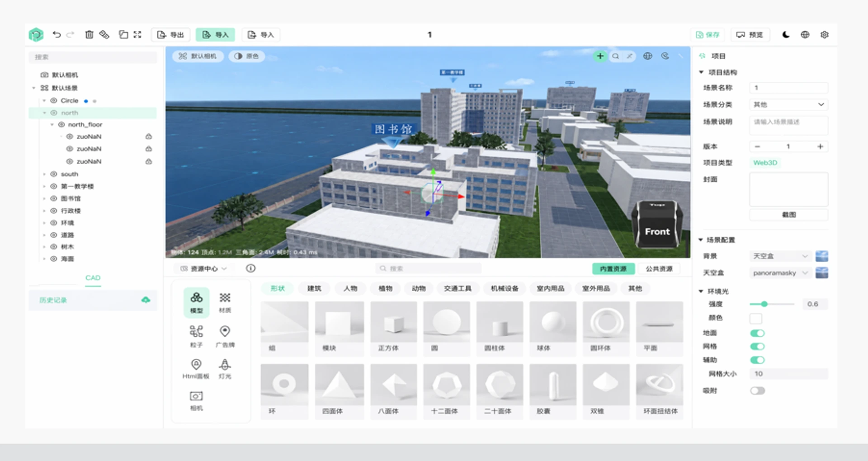Screen dimensions: 868x461
Task: Switch to dark mode with moon icon
Action: coord(786,35)
